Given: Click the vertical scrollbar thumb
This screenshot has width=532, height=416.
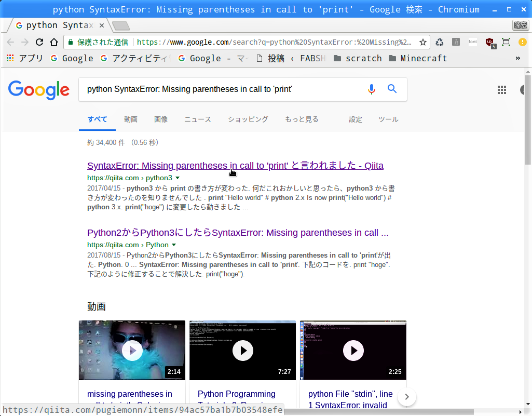Looking at the screenshot, I should click(528, 119).
